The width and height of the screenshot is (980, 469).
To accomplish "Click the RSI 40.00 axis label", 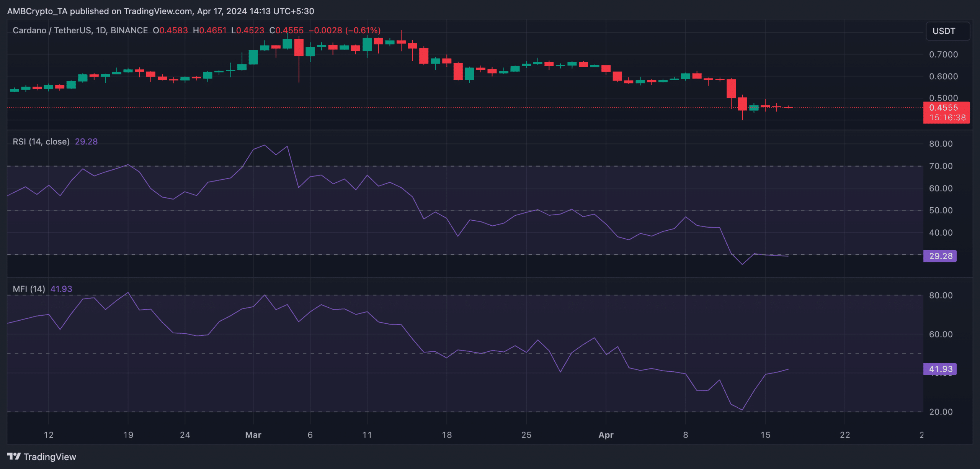I will (941, 233).
